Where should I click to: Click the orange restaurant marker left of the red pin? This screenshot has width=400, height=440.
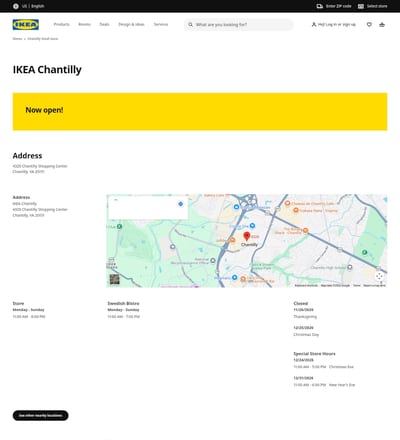tap(233, 240)
